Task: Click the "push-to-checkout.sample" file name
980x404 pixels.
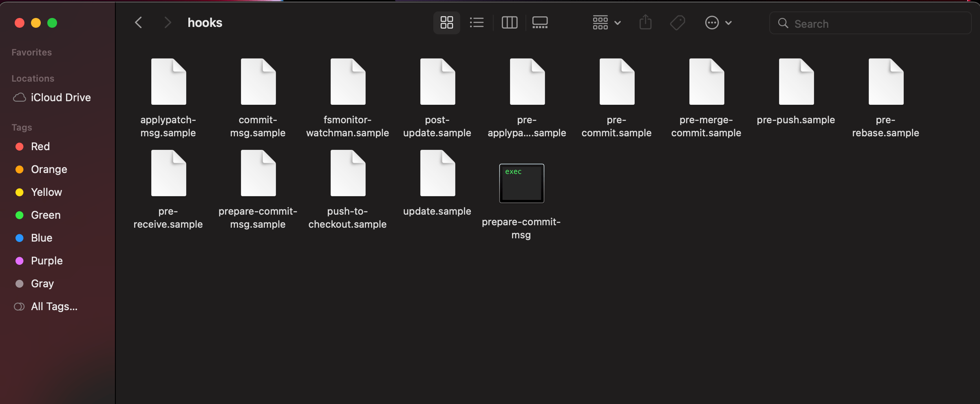Action: coord(347,218)
